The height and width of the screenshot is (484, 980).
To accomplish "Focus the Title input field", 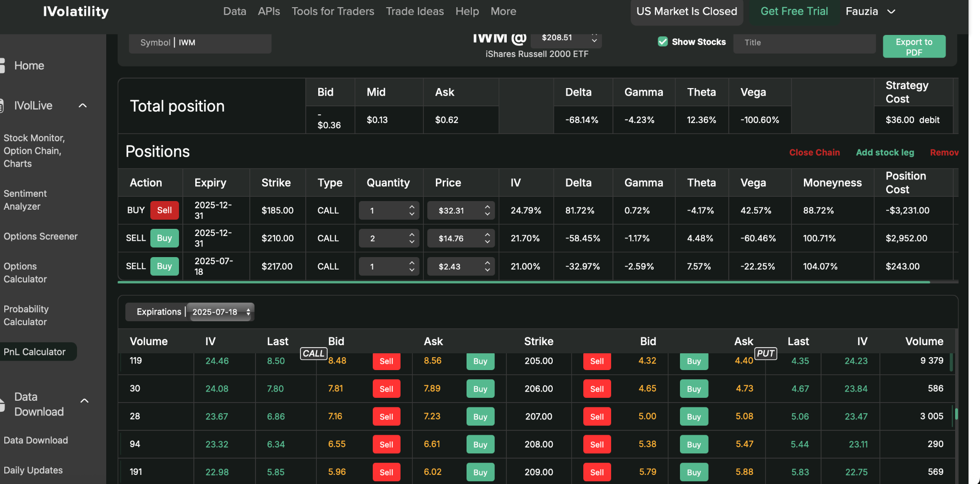I will coord(804,43).
